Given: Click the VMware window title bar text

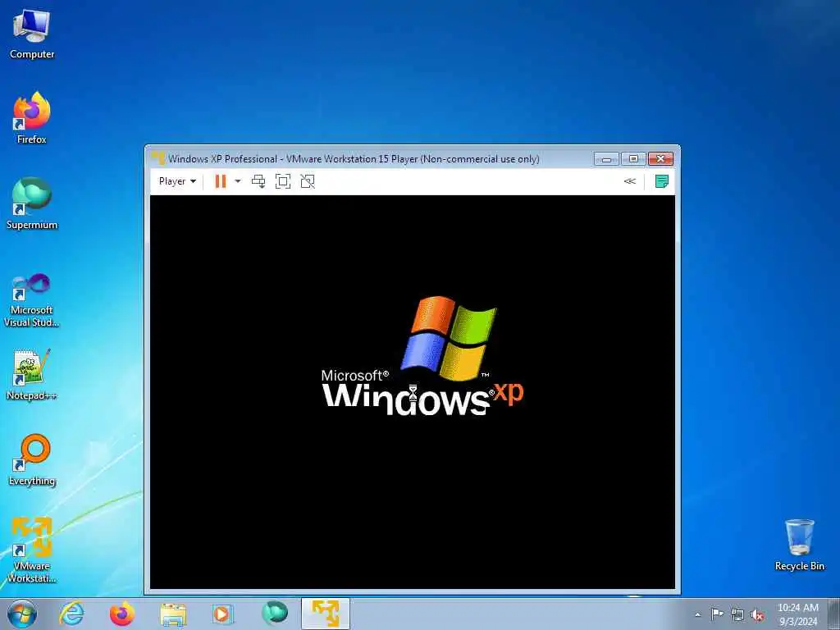Looking at the screenshot, I should (354, 158).
